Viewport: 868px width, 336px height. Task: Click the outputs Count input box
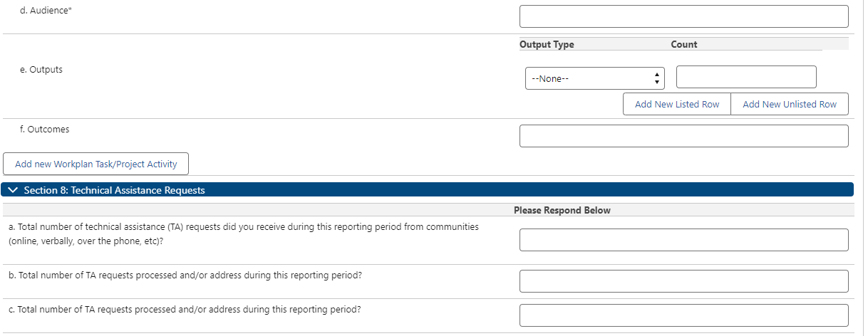point(745,77)
